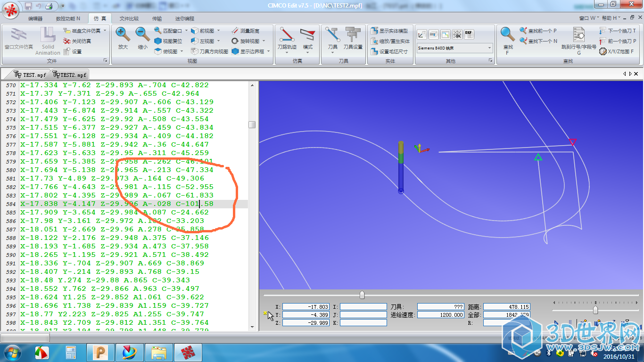644x362 pixels.
Task: Choose the 测量距离 measure distance tool
Action: tap(246, 31)
